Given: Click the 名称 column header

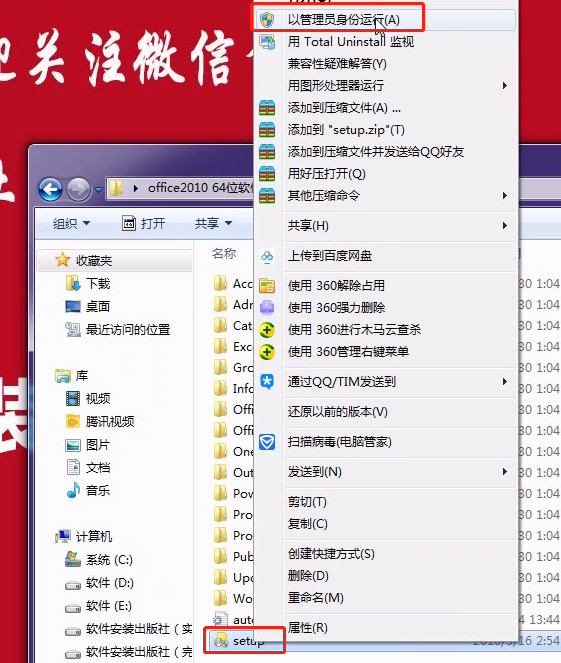Looking at the screenshot, I should click(224, 254).
